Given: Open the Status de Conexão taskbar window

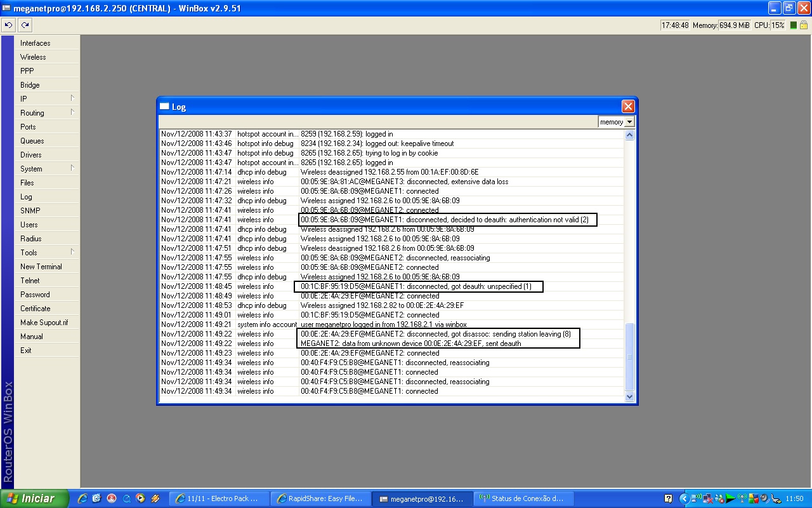Looking at the screenshot, I should pos(523,498).
